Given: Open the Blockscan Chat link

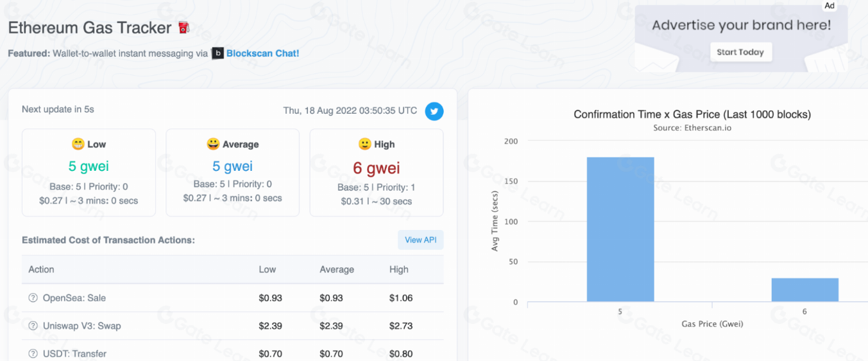Looking at the screenshot, I should [x=262, y=53].
